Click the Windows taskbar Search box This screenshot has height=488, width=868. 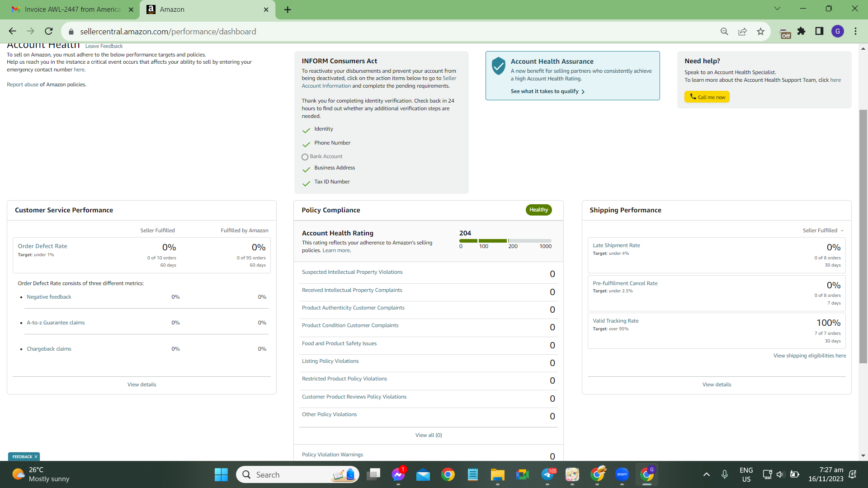(x=297, y=474)
